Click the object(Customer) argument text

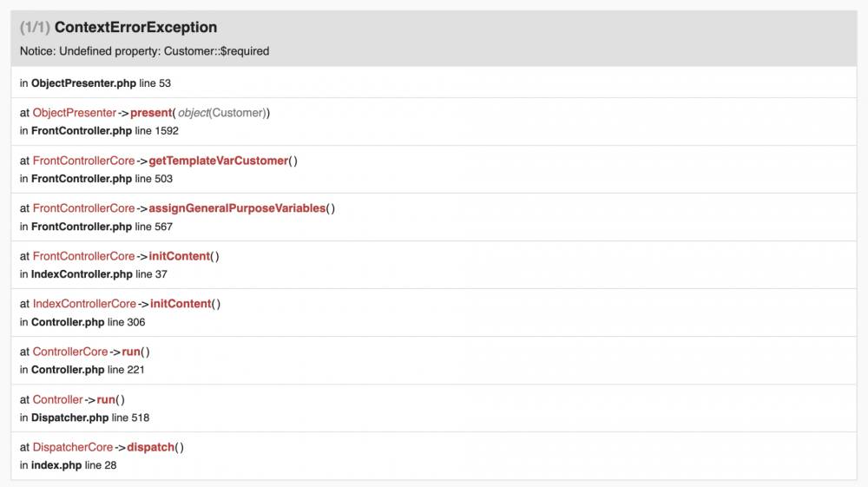coord(223,113)
